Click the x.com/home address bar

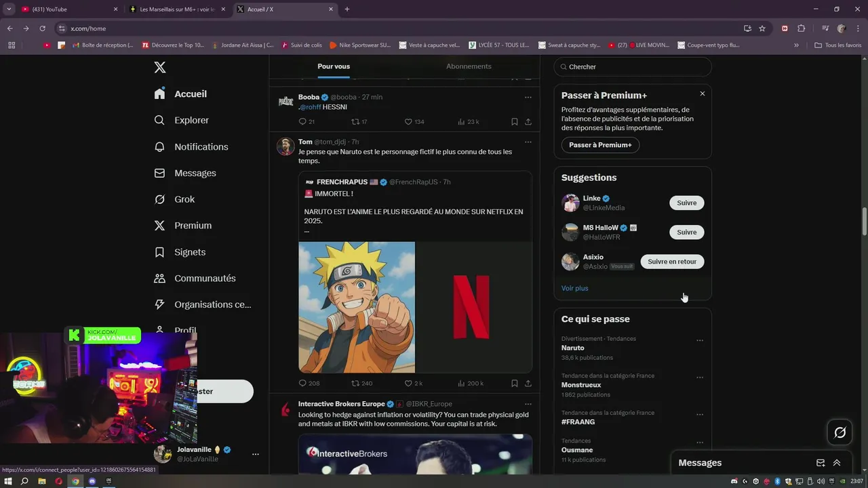[400, 28]
